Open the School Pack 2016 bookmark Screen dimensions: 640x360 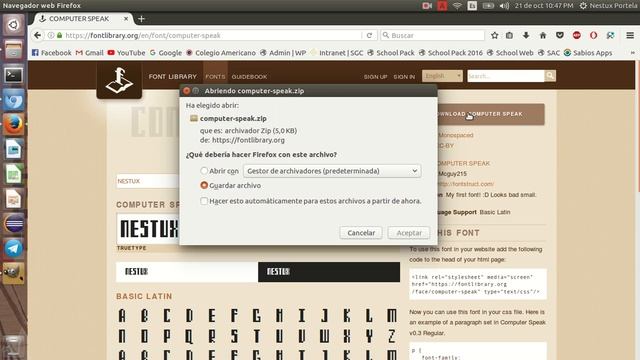click(451, 53)
